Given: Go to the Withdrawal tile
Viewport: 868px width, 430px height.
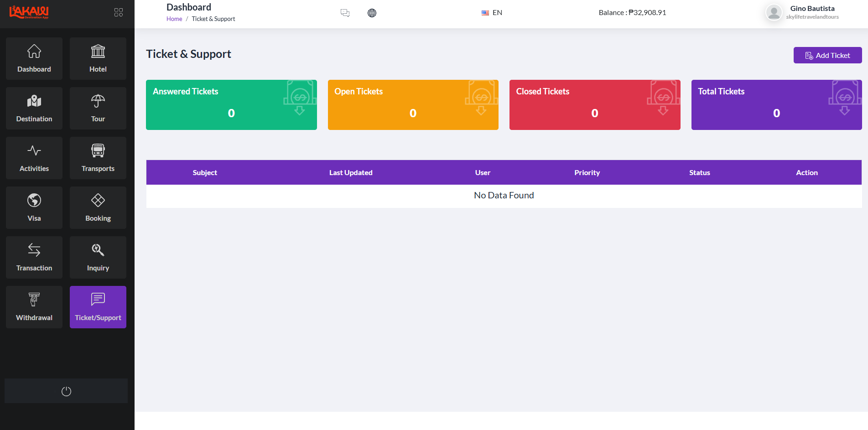Looking at the screenshot, I should 34,307.
